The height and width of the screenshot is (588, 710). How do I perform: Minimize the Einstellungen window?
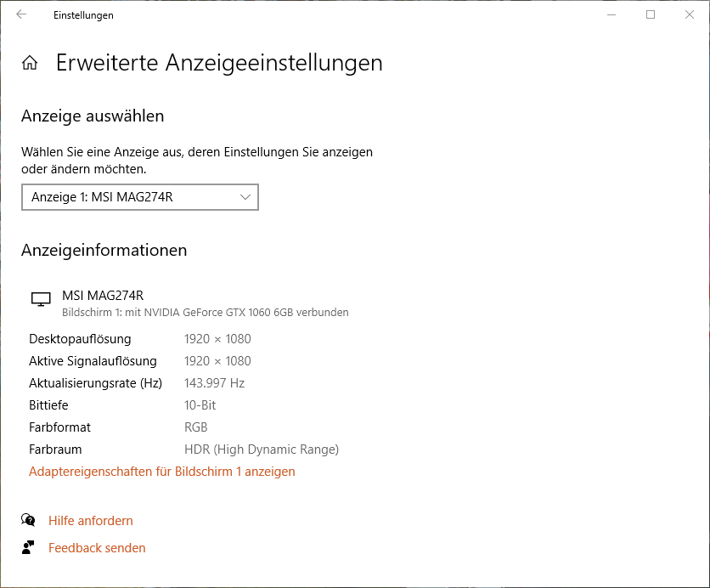pyautogui.click(x=611, y=14)
